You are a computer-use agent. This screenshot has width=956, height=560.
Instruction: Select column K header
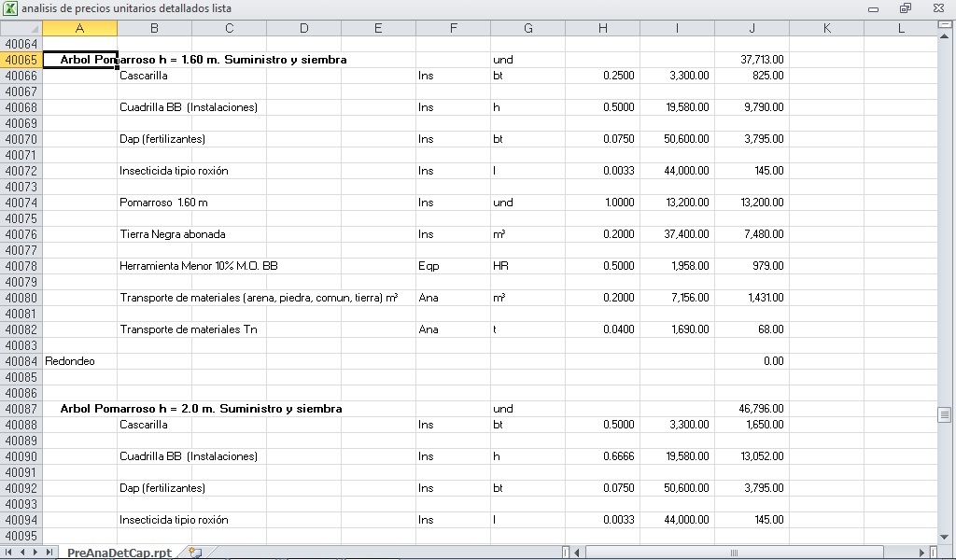point(827,28)
